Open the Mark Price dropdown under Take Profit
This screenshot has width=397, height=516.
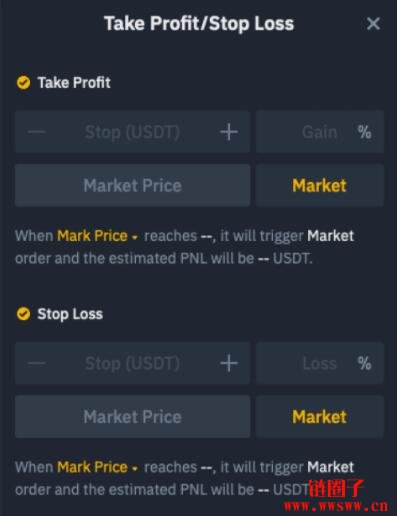click(97, 236)
